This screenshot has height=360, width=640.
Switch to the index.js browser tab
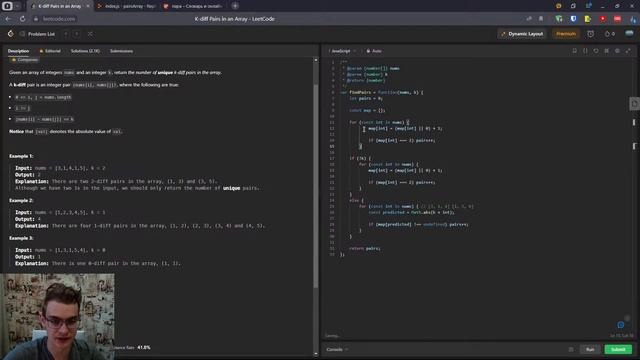(127, 6)
